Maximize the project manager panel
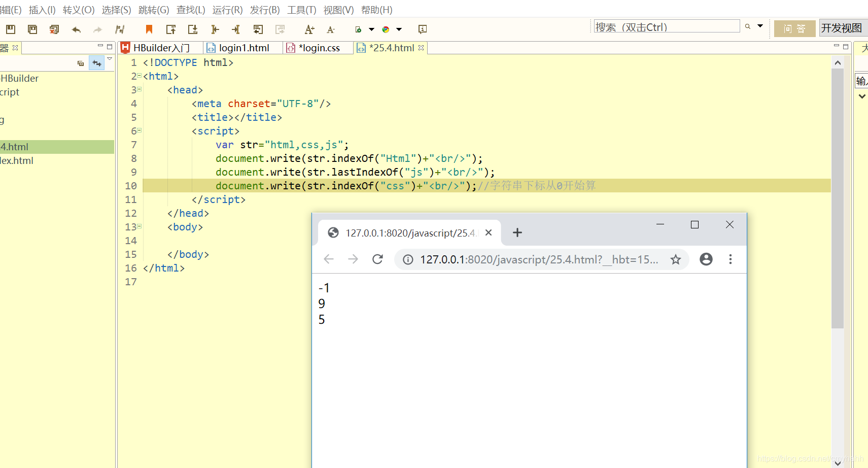Screen dimensions: 868x468 click(x=110, y=46)
